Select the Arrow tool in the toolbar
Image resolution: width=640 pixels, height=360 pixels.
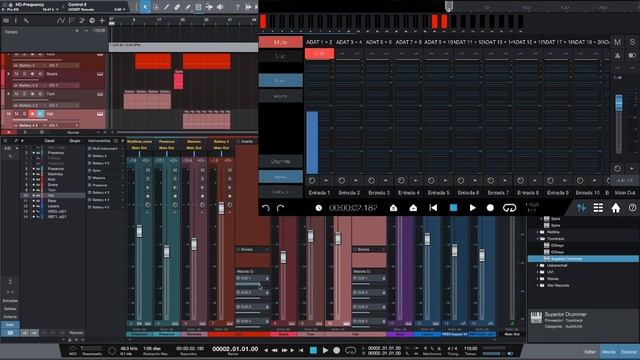(x=145, y=7)
